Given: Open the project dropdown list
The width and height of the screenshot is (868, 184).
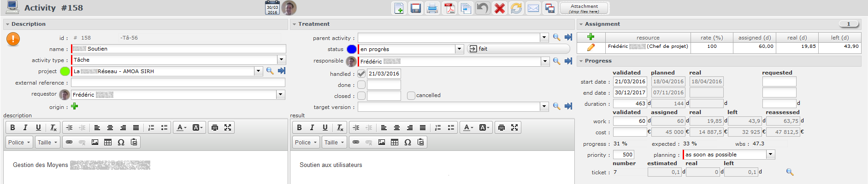Looking at the screenshot, I should click(258, 71).
